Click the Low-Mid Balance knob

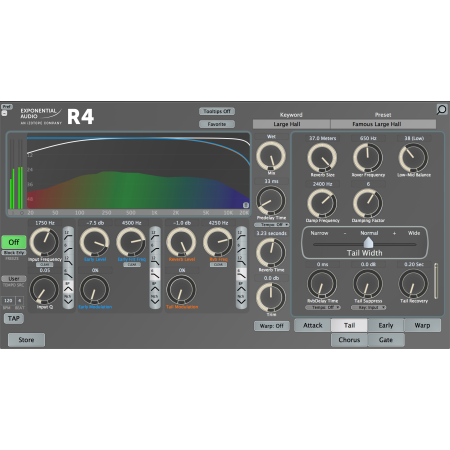pyautogui.click(x=413, y=158)
